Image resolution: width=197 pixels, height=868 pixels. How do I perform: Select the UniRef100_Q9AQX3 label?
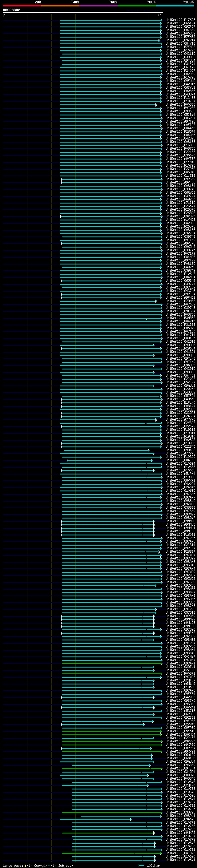180,355
